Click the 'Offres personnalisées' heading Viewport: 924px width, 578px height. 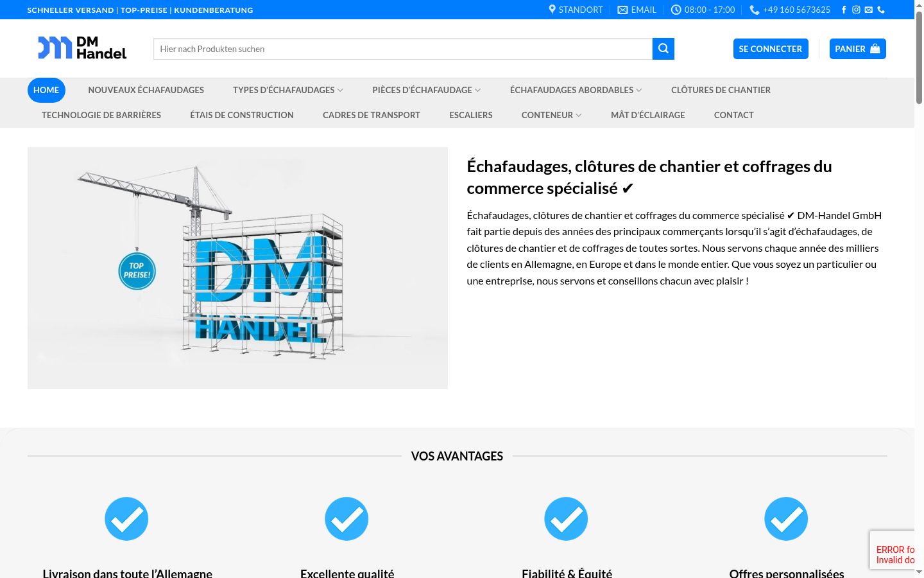tap(787, 574)
